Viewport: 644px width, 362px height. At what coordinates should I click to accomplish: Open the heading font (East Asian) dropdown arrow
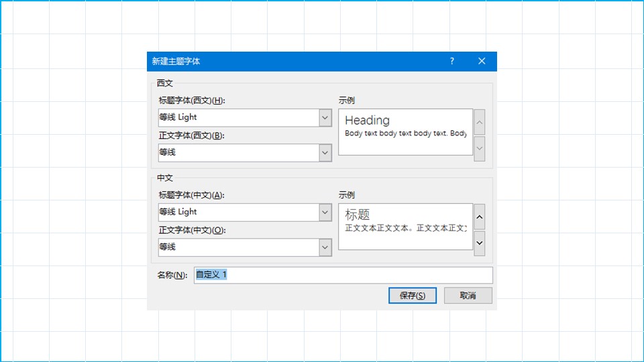click(325, 213)
